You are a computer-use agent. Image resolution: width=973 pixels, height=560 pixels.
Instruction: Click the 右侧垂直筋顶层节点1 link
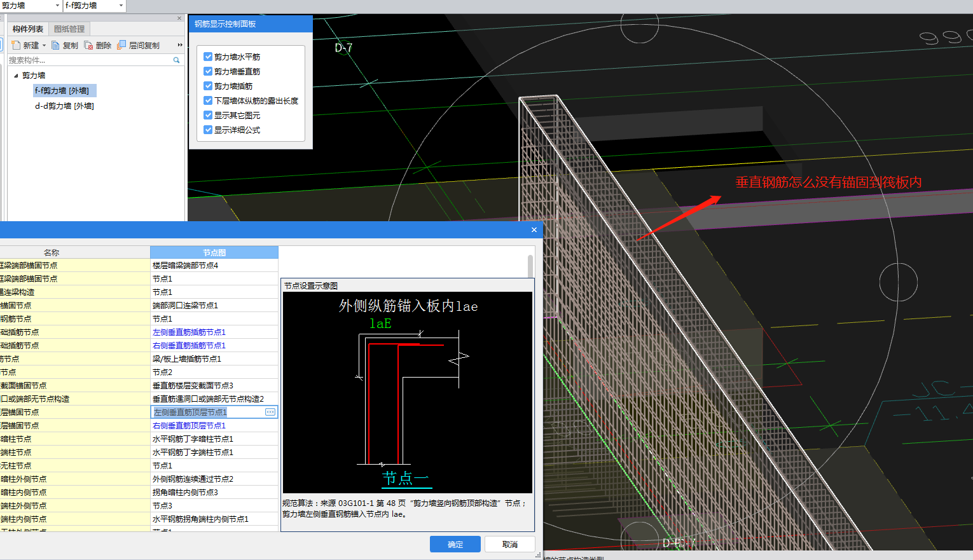point(189,426)
